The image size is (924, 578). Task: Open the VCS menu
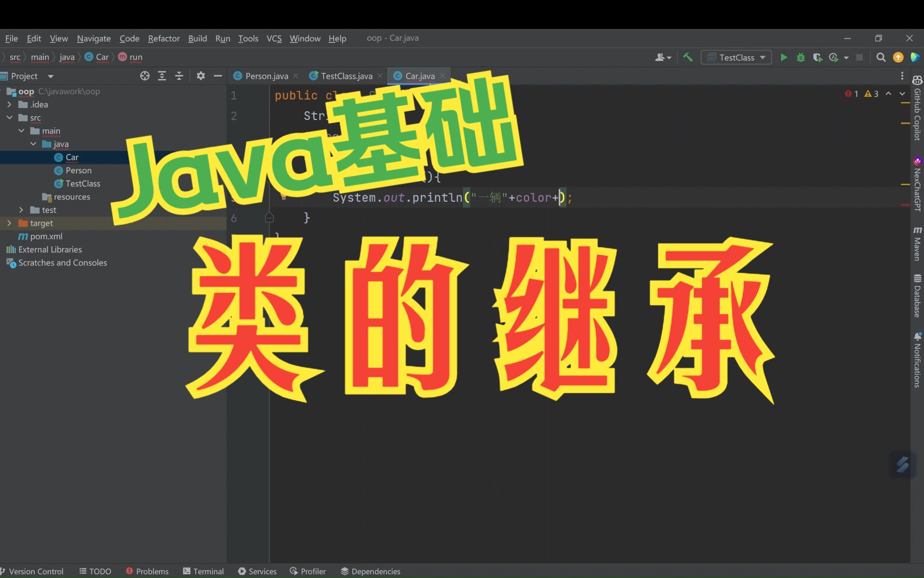click(x=274, y=39)
